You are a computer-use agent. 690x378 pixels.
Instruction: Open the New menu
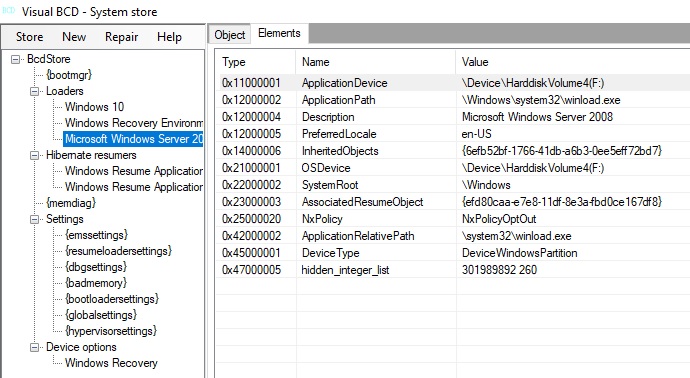coord(74,37)
